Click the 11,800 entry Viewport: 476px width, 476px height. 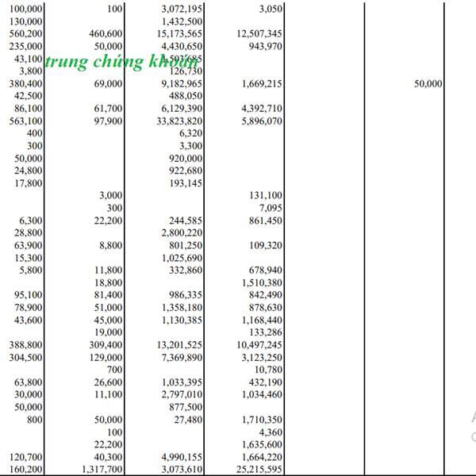108,271
